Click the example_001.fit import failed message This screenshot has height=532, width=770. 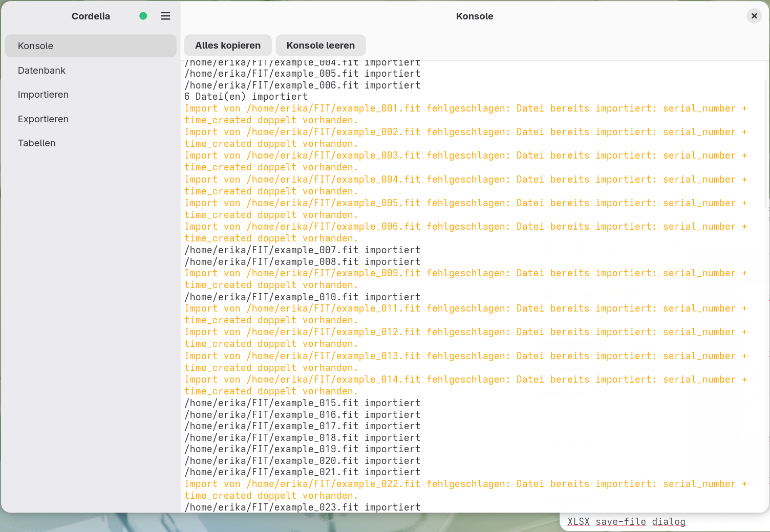465,114
